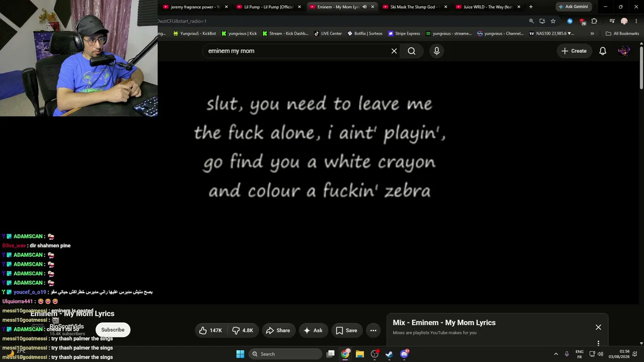Screen dimensions: 644x362
Task: Open Chrome media controls icon
Action: point(612,21)
